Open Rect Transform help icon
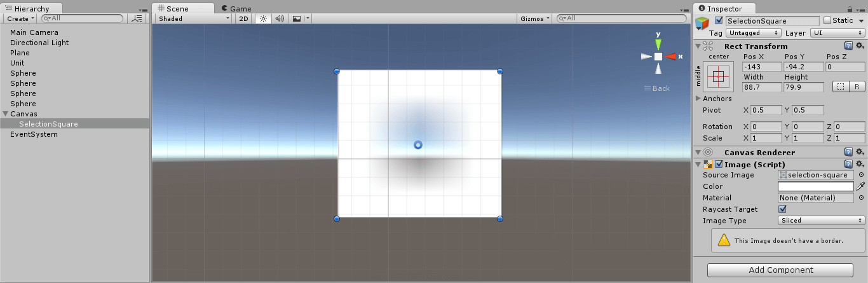This screenshot has height=283, width=868. pyautogui.click(x=848, y=46)
